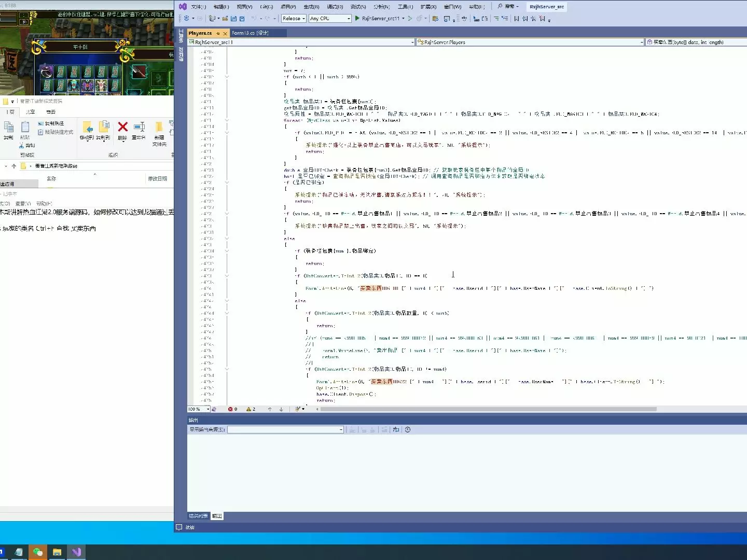The width and height of the screenshot is (747, 560).
Task: Click the toggle word wrap icon in Output
Action: tap(396, 429)
